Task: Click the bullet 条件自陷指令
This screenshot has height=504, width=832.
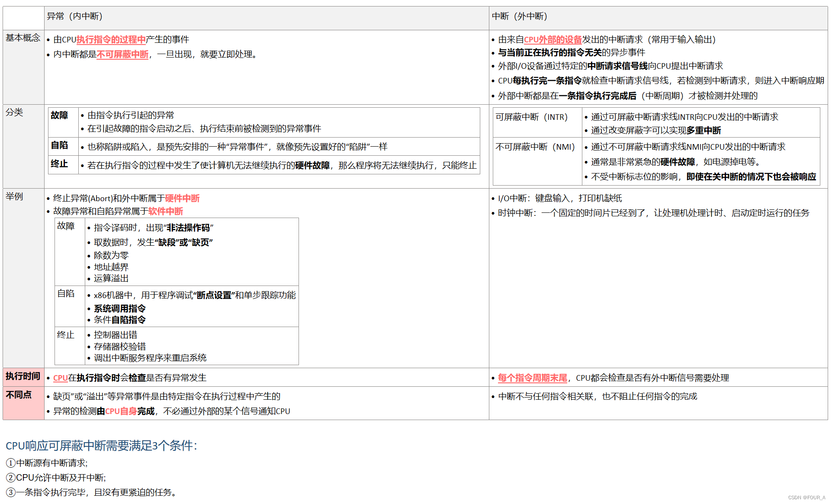Action: (x=120, y=320)
